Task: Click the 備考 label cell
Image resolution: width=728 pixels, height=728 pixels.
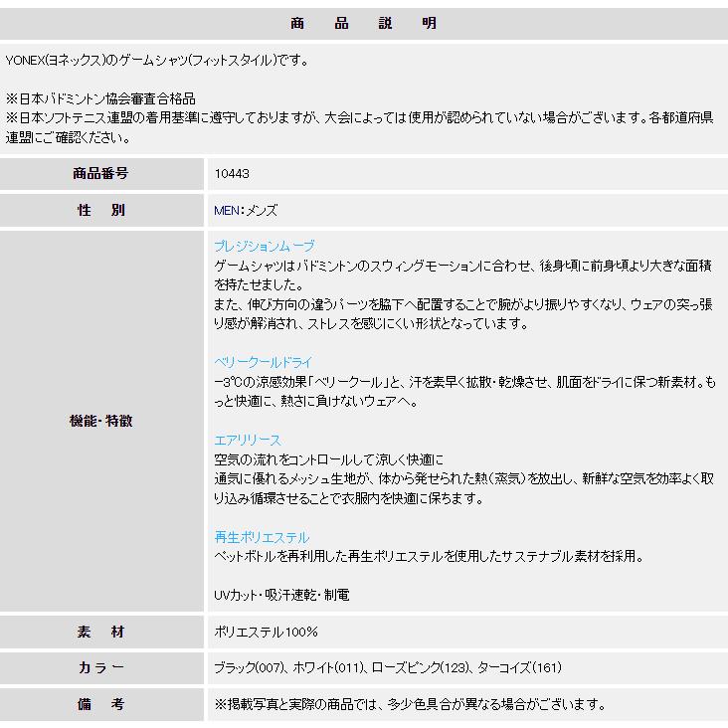Action: point(101,704)
